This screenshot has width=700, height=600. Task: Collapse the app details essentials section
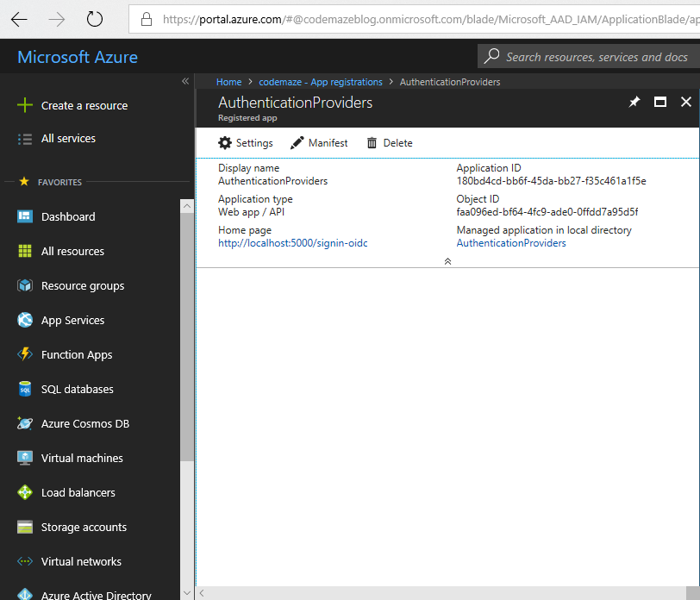pyautogui.click(x=447, y=261)
